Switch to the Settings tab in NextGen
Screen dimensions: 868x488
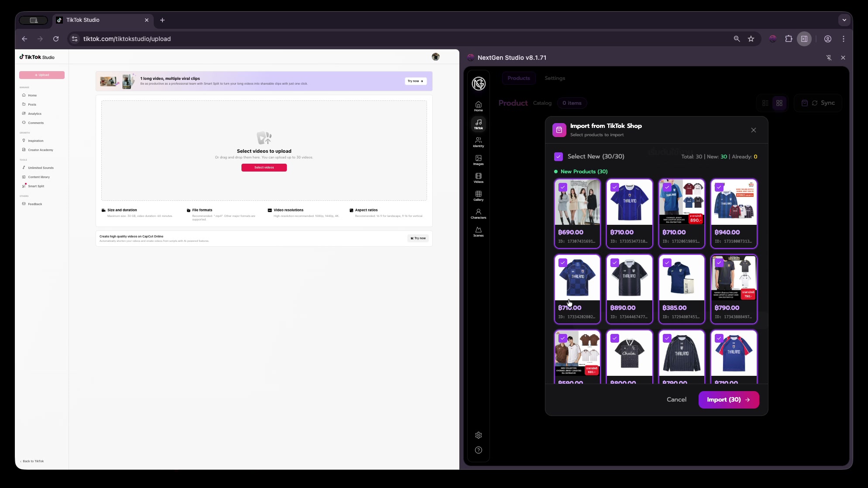click(555, 78)
